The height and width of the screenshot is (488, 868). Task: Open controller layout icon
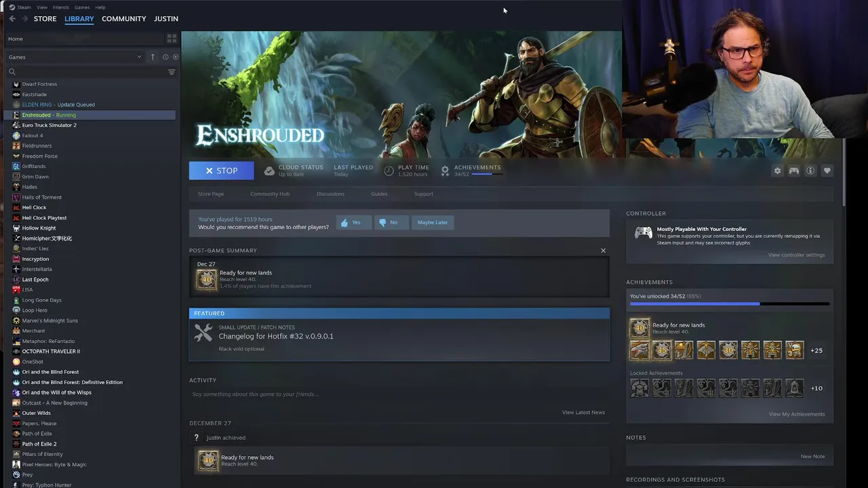click(793, 171)
